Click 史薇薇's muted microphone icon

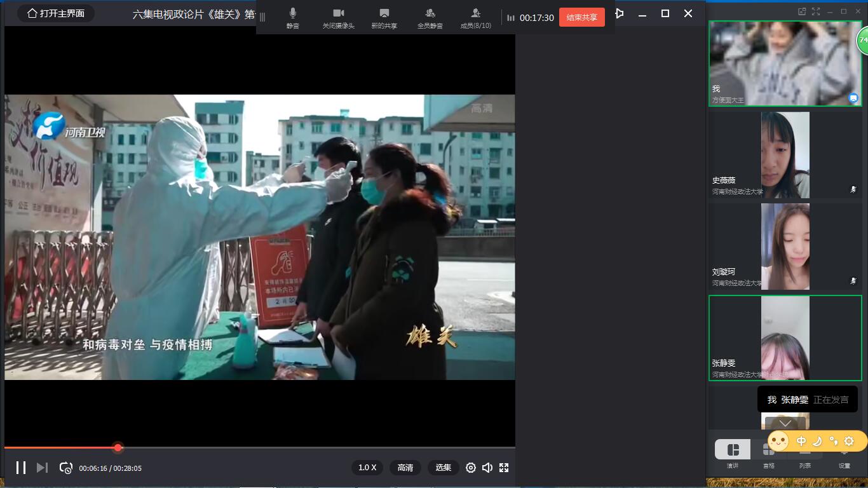853,189
